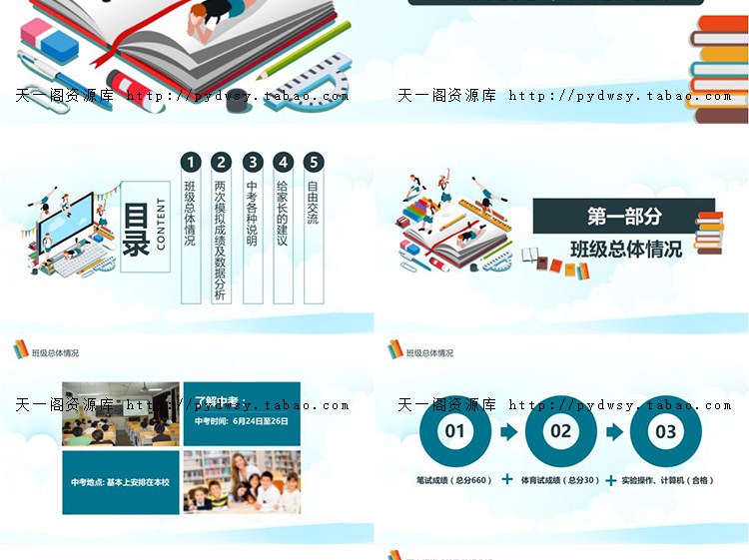Select the 01 step circle

tap(455, 431)
